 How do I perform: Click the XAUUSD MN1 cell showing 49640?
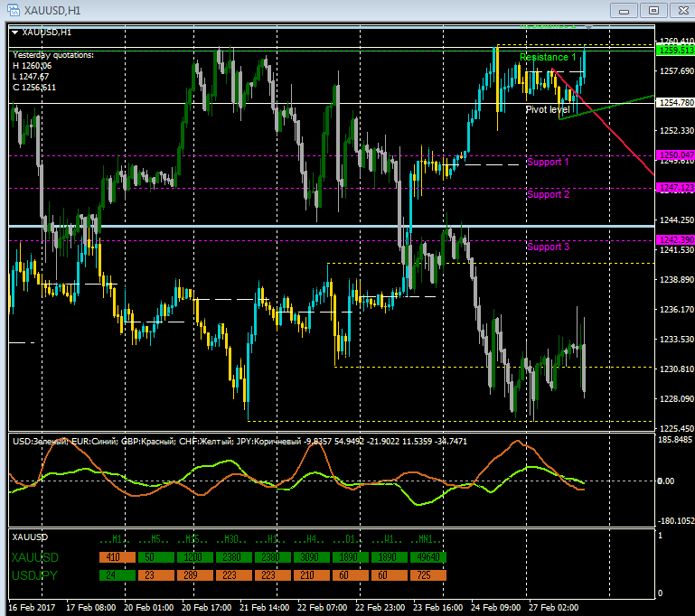tap(428, 556)
